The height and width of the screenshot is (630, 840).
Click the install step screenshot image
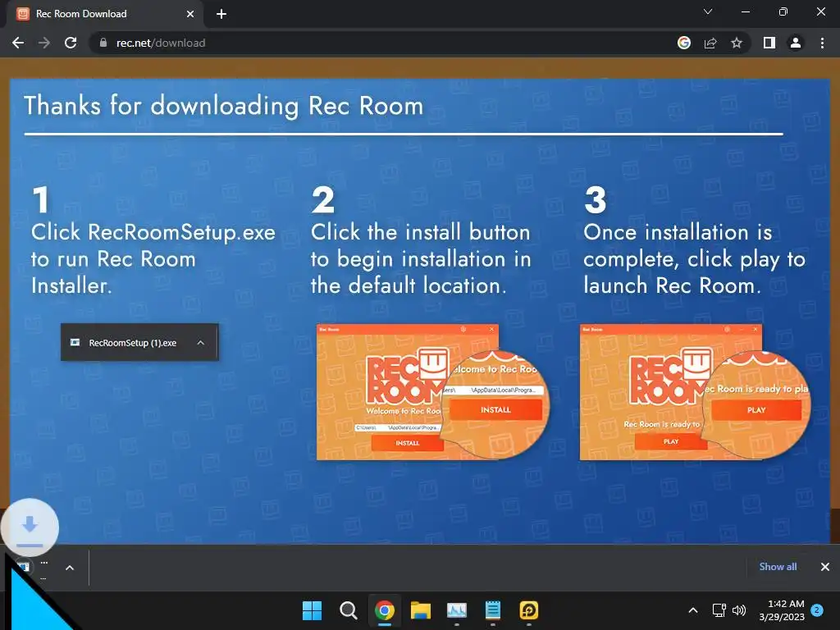coord(433,391)
